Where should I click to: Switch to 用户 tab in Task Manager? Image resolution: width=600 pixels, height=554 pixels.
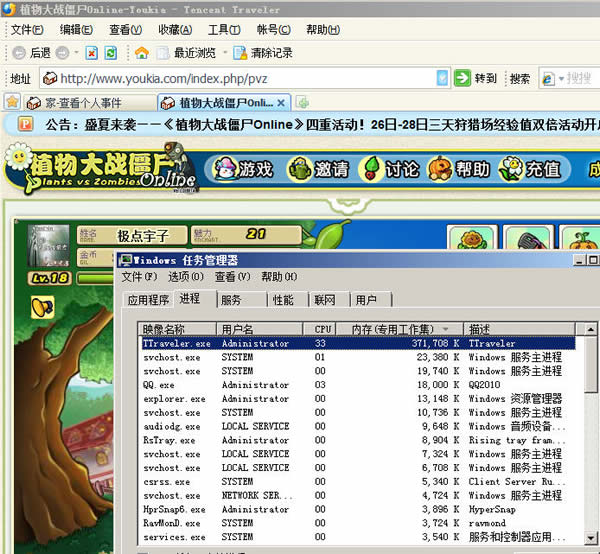pos(371,300)
